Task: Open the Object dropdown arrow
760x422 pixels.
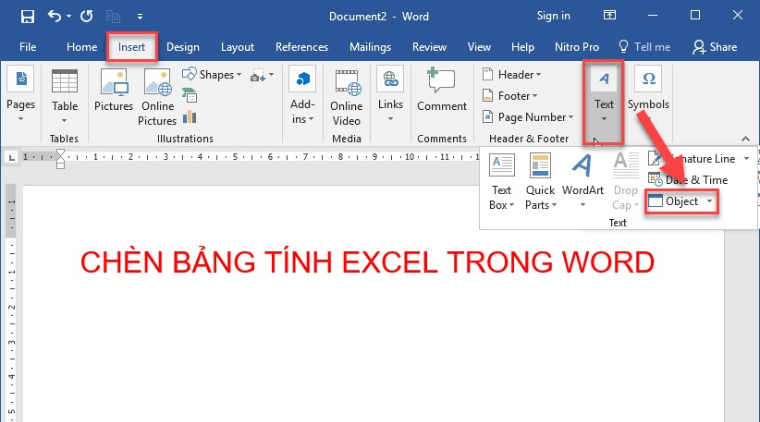Action: [710, 201]
